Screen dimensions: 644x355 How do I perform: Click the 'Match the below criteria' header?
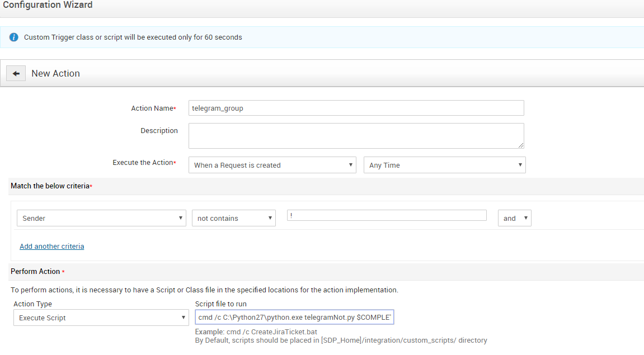coord(50,186)
